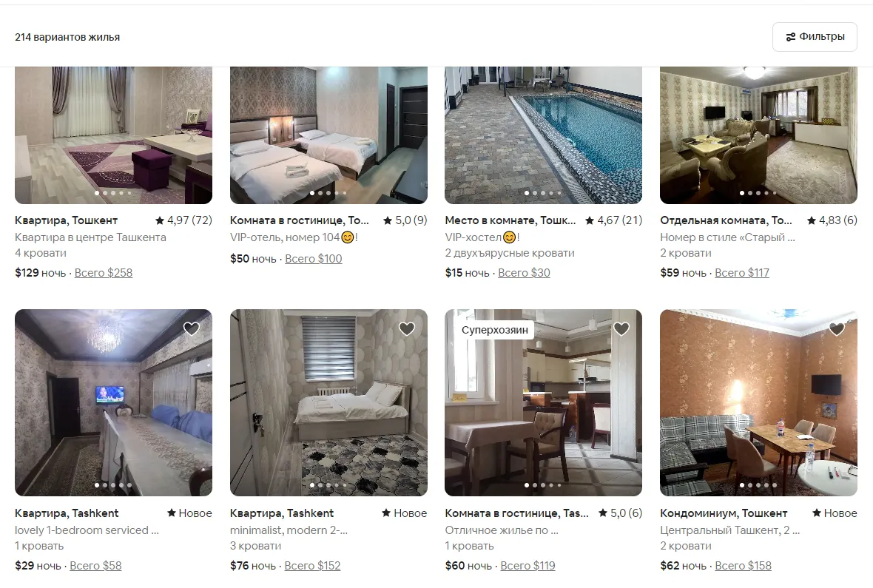Click the smiley emoji beside VIP-хостел
The width and height of the screenshot is (873, 588).
pos(510,237)
